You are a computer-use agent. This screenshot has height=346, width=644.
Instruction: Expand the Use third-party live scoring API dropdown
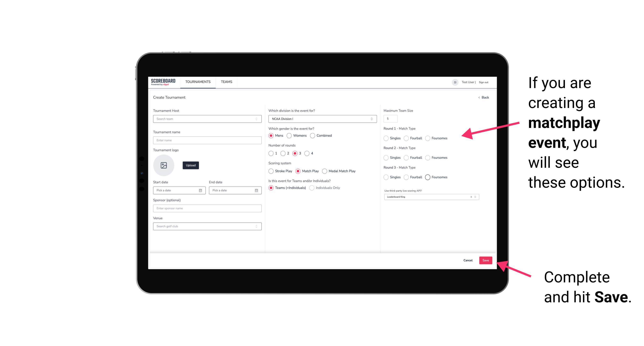point(475,196)
